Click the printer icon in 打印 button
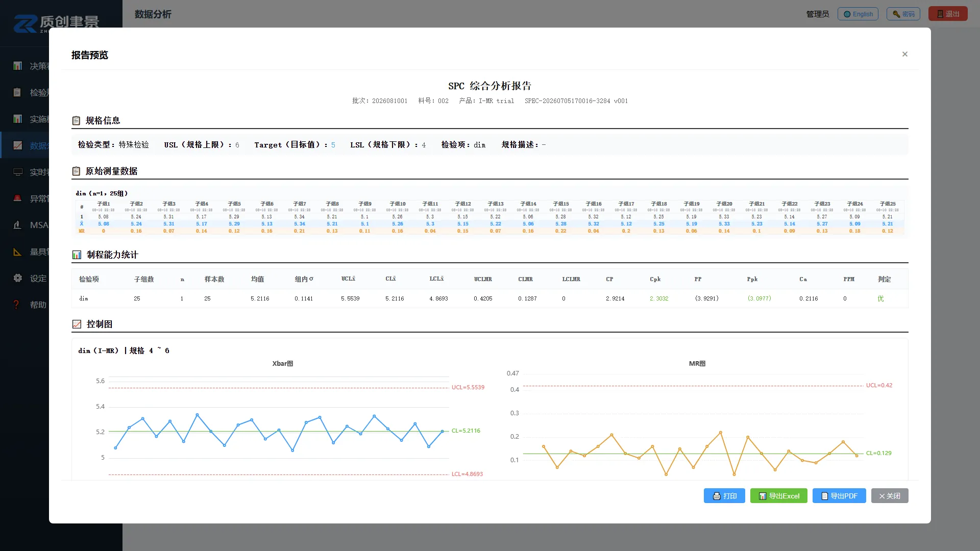This screenshot has height=551, width=980. [717, 496]
